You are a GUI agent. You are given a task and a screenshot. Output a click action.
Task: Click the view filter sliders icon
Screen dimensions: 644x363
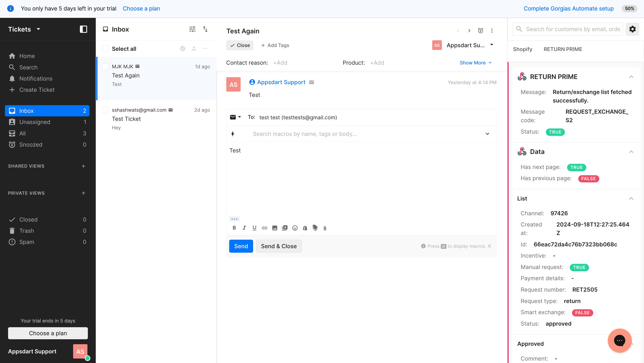coord(192,29)
